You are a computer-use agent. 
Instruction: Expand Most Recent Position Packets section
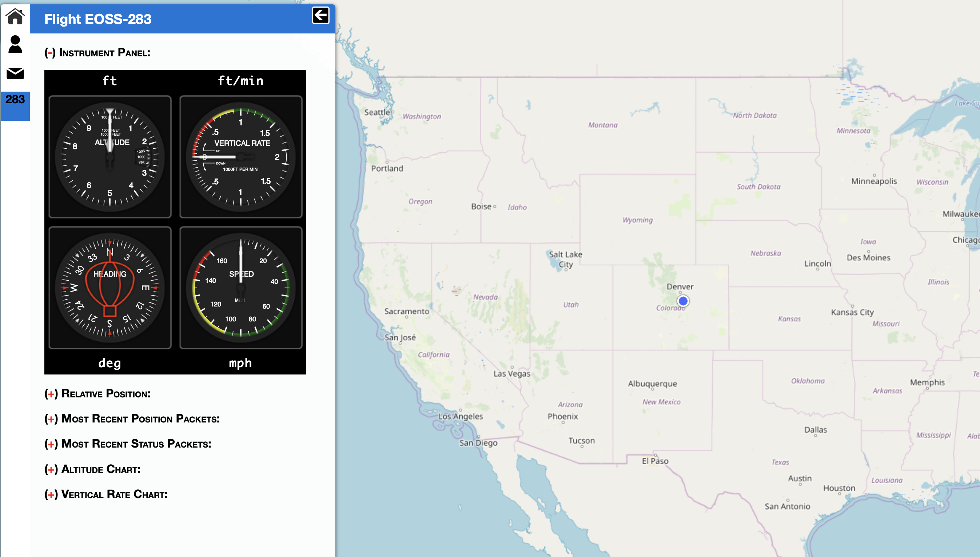click(x=51, y=419)
